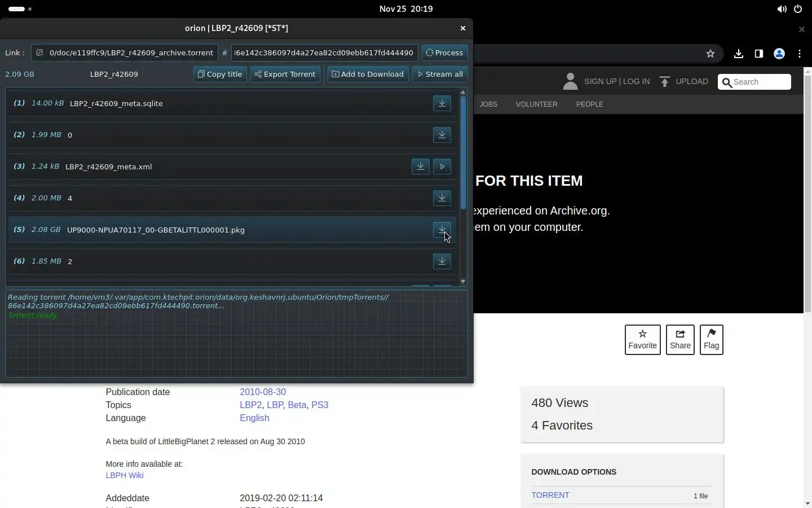Open the Activities overview button
The height and width of the screenshot is (508, 812).
(20, 9)
